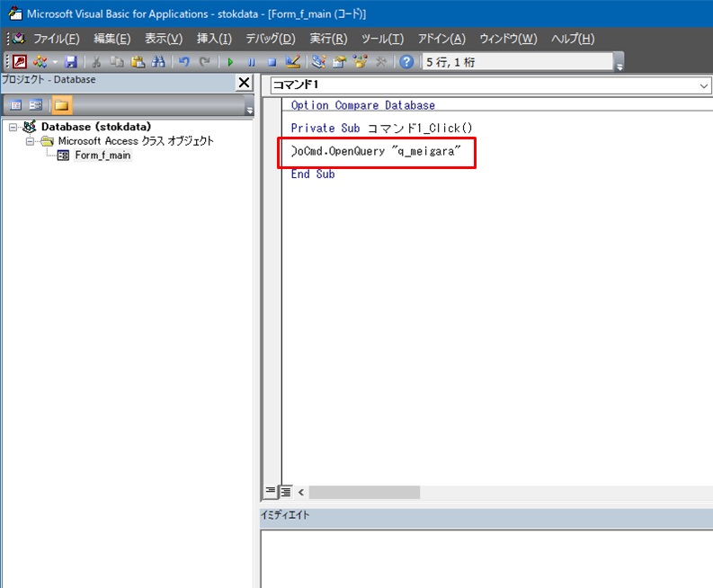This screenshot has height=588, width=713.
Task: Toggle Folders view in project panel
Action: (x=61, y=105)
